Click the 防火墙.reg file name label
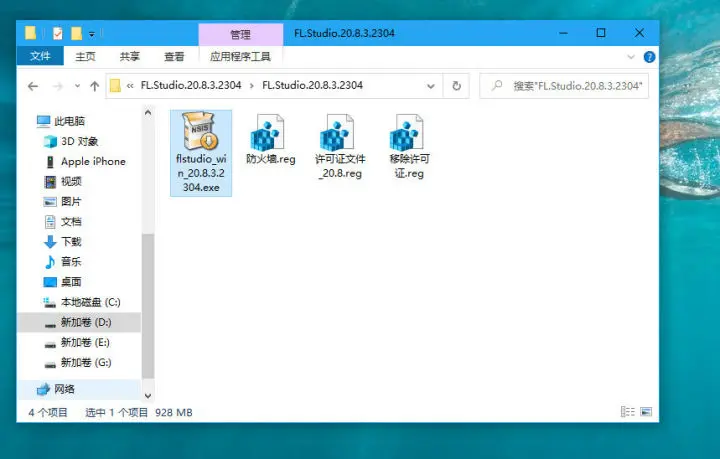This screenshot has width=720, height=459. coord(270,159)
